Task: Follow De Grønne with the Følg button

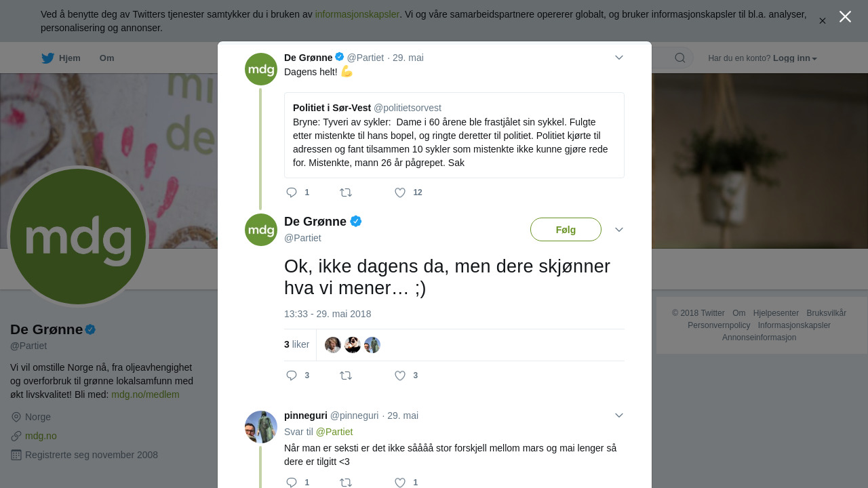Action: point(566,230)
